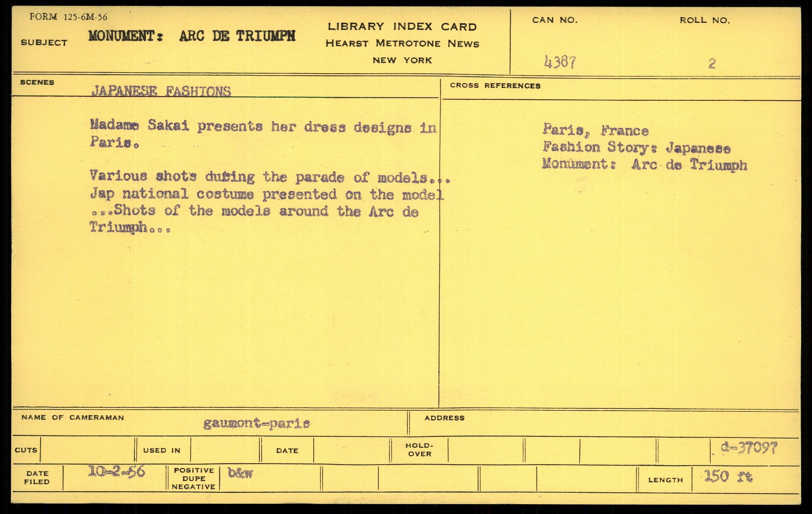This screenshot has width=812, height=514.
Task: Click the length value 150 ft
Action: click(x=728, y=476)
